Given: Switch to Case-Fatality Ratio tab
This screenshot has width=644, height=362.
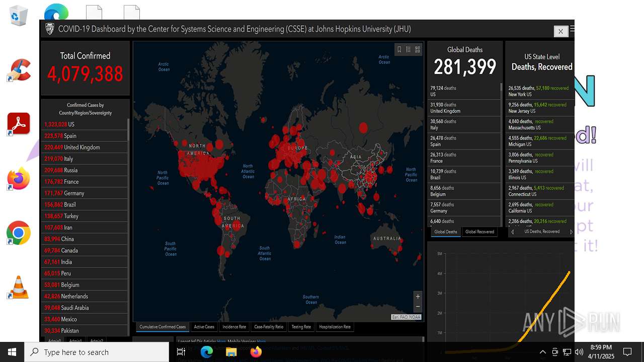Looking at the screenshot, I should [269, 327].
